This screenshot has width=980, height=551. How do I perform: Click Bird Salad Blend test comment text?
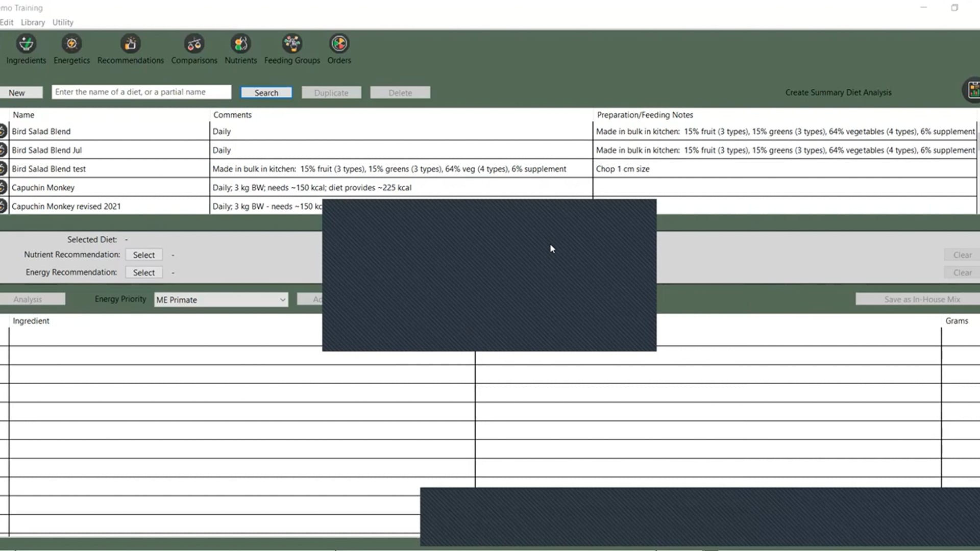(x=389, y=168)
